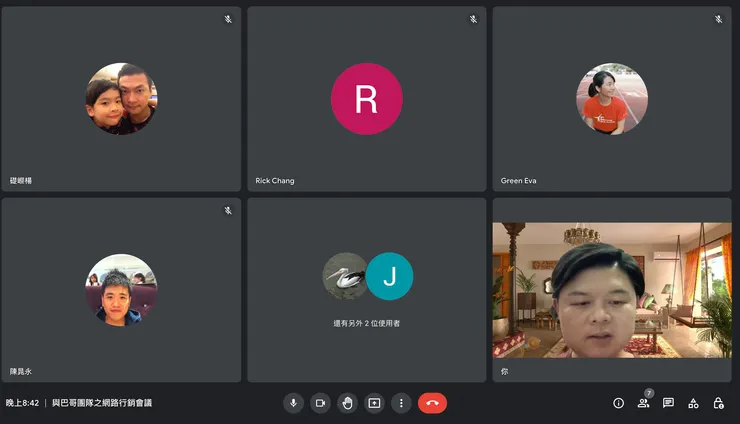Click the present screen icon
Viewport: 740px width, 424px height.
point(374,403)
